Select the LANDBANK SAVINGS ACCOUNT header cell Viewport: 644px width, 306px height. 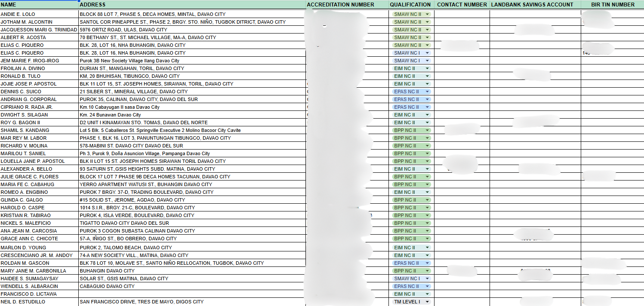535,5
